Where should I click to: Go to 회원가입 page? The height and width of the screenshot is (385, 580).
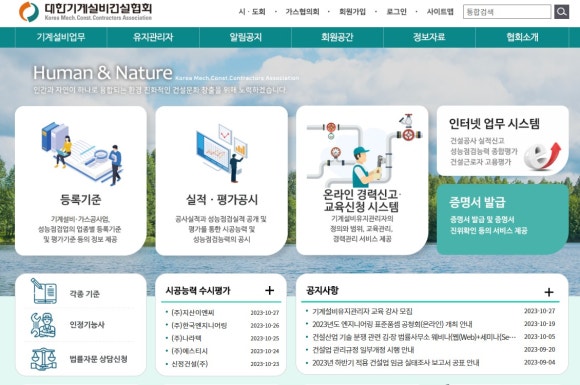click(x=352, y=12)
